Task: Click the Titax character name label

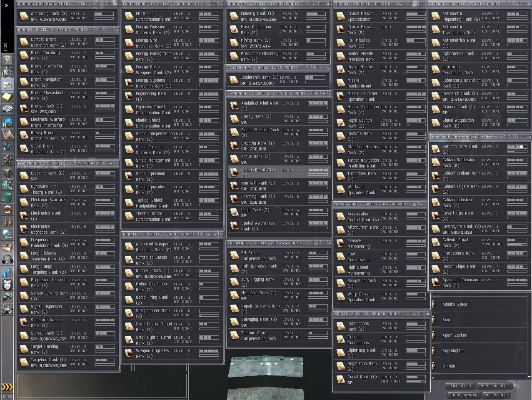Action: (x=5, y=47)
